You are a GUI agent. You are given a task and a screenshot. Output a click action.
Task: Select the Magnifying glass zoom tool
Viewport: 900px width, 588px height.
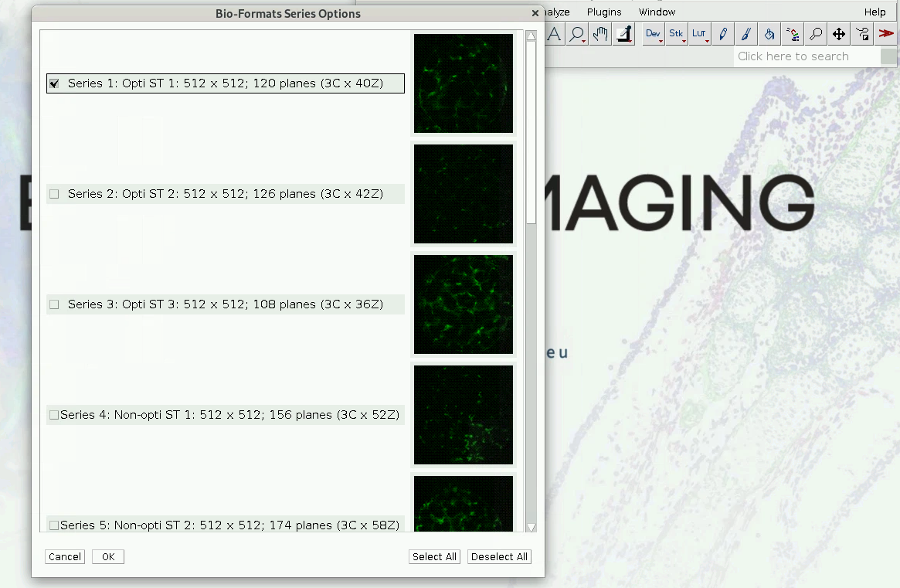pyautogui.click(x=577, y=34)
